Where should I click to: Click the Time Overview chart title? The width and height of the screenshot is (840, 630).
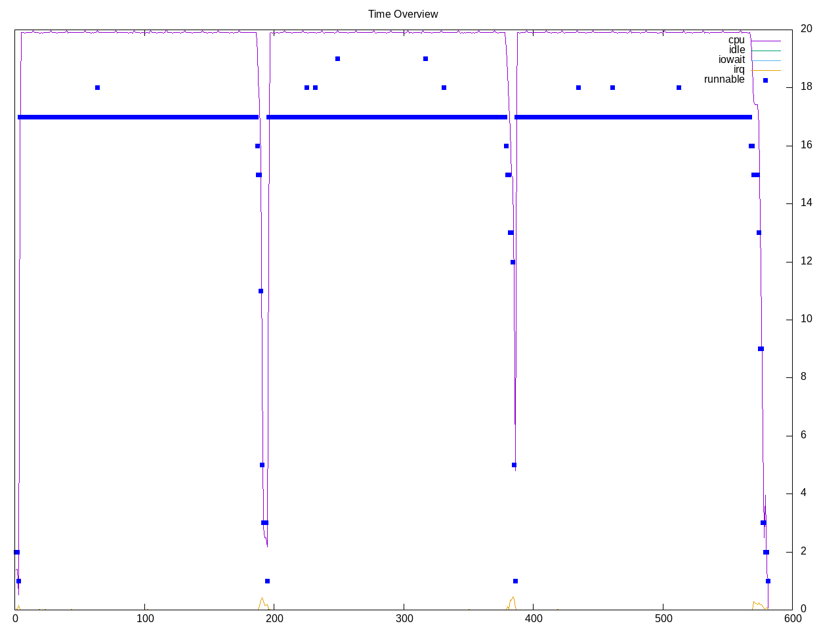coord(403,14)
